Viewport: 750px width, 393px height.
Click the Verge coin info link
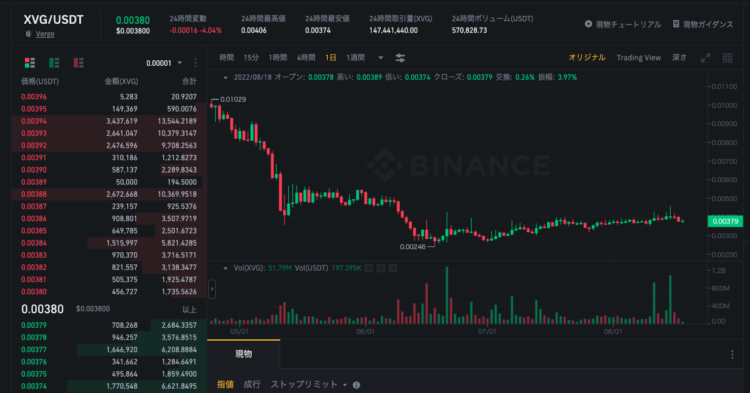[45, 34]
